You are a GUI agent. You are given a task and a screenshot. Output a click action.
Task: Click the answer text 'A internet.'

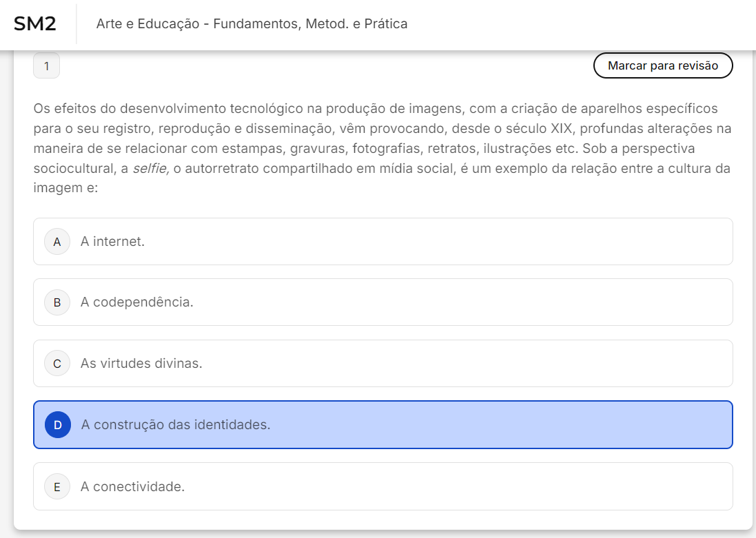[x=112, y=242]
